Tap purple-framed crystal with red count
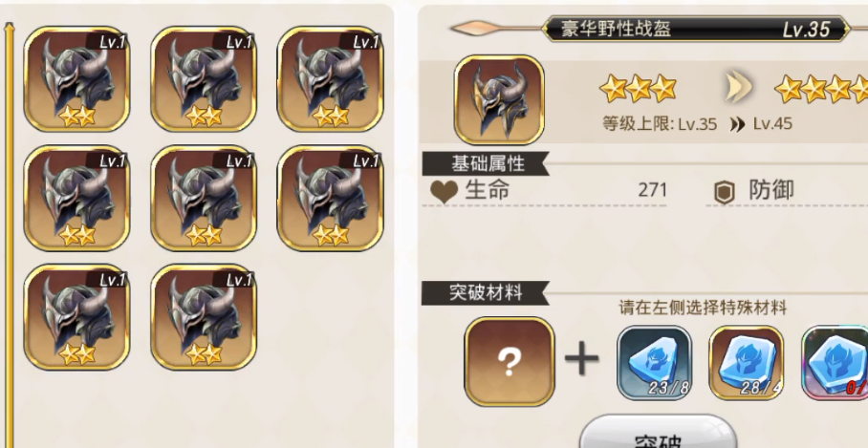 click(x=835, y=362)
